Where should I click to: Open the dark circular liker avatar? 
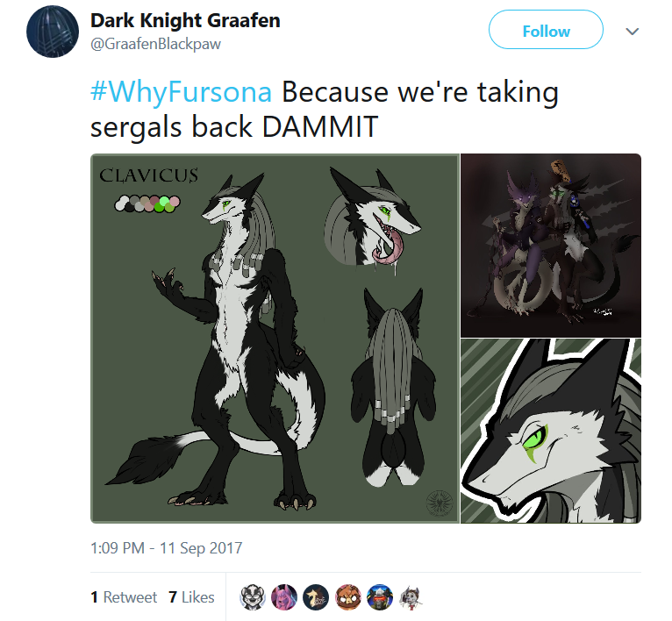(x=316, y=596)
